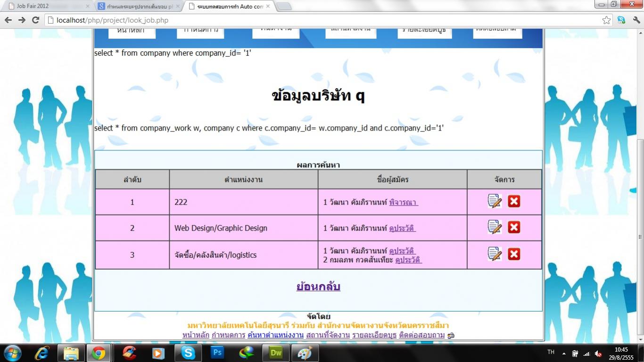The width and height of the screenshot is (644, 362).
Task: Click the footer รายละเอียดบูธ link
Action: point(374,335)
